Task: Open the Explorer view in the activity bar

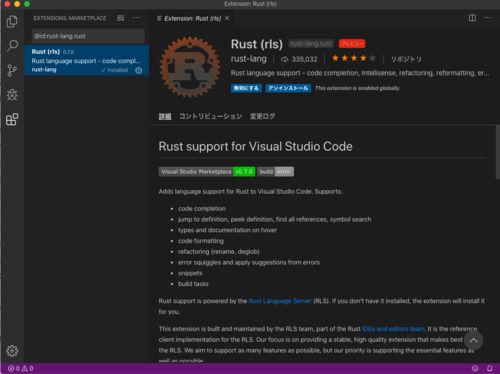Action: coord(12,22)
